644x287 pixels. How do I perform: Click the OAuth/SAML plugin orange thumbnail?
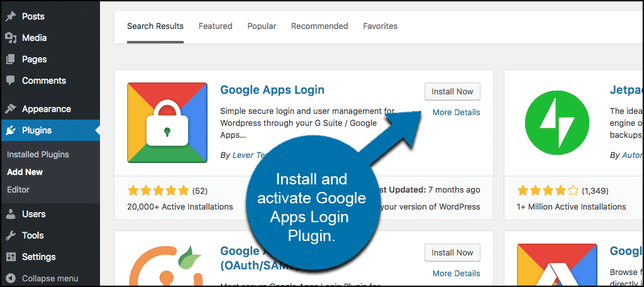pos(165,265)
